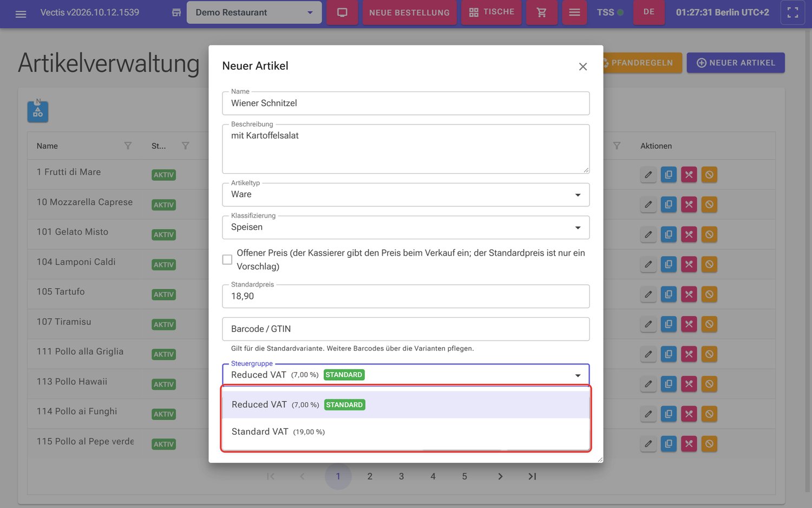Image resolution: width=812 pixels, height=508 pixels.
Task: Click the category shapes icon above table
Action: coord(38,112)
